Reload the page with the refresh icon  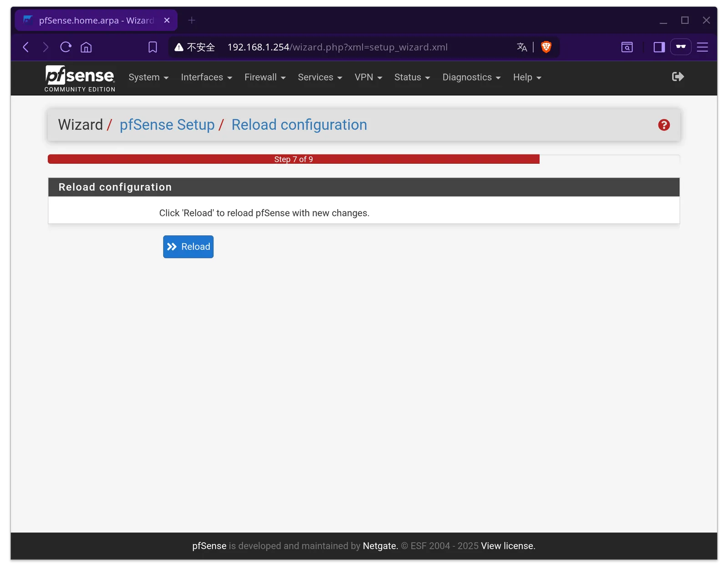coord(66,47)
